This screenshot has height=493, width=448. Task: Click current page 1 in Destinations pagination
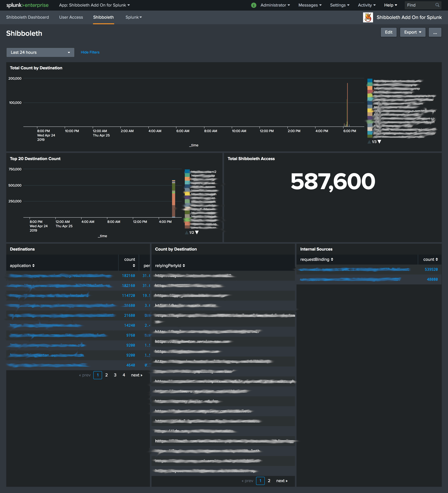98,375
